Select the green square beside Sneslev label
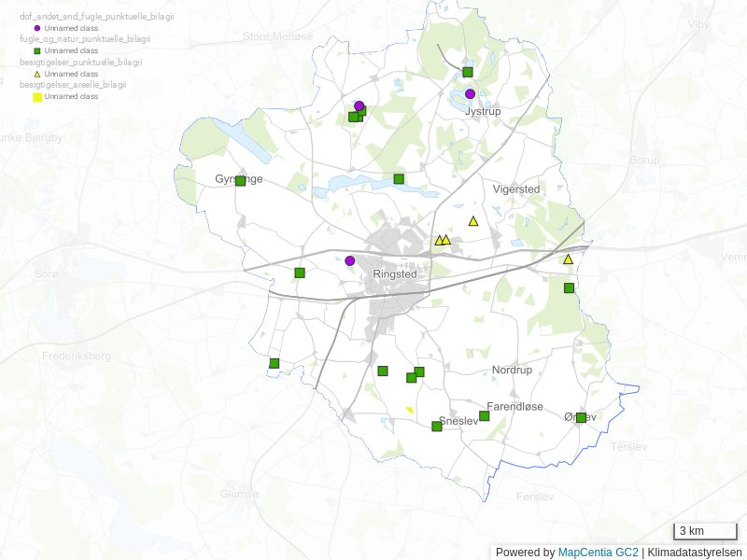747x560 pixels. (436, 427)
